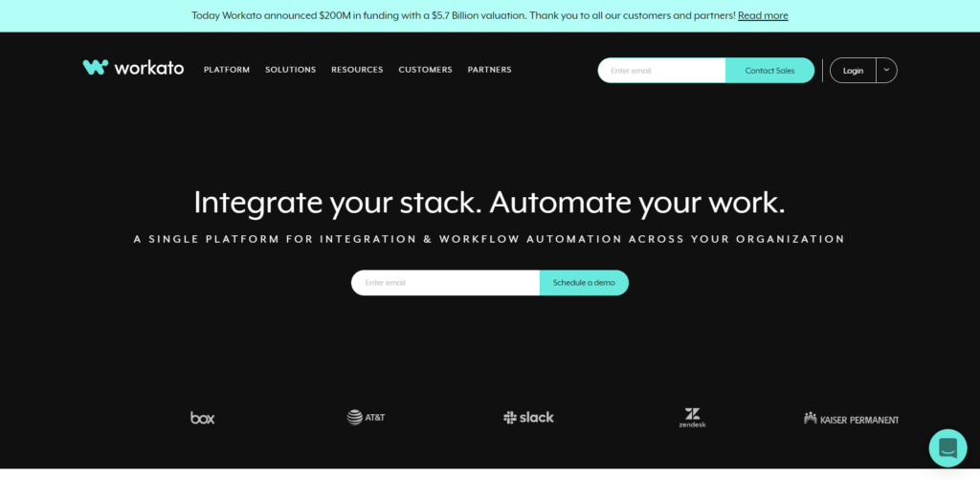Click the funding announcement banner text

click(463, 15)
